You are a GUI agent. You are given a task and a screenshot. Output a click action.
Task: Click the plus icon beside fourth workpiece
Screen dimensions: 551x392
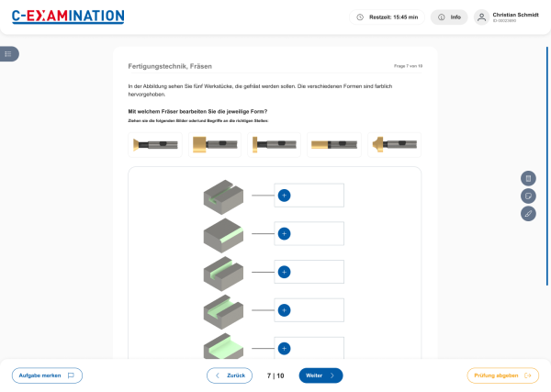(284, 310)
